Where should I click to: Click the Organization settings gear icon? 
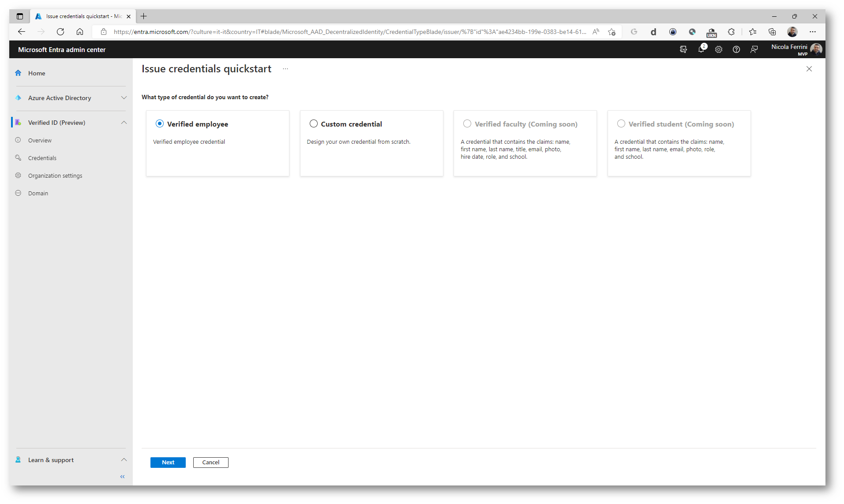pyautogui.click(x=18, y=175)
